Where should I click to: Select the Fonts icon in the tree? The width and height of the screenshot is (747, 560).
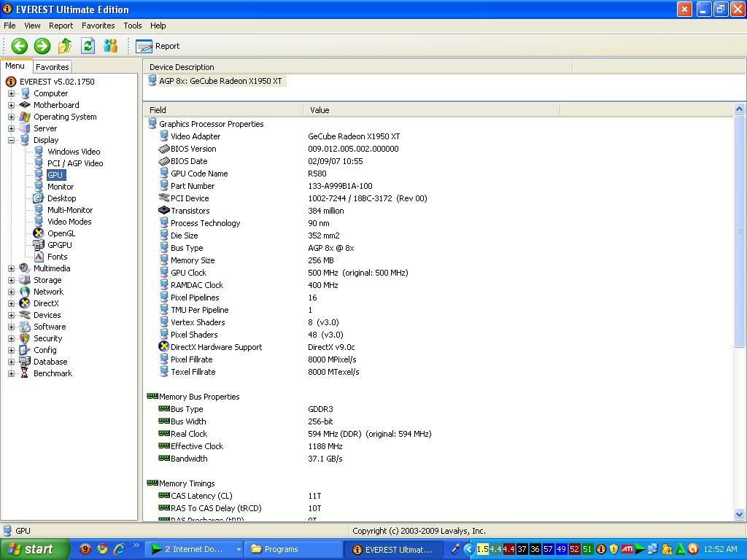click(39, 257)
